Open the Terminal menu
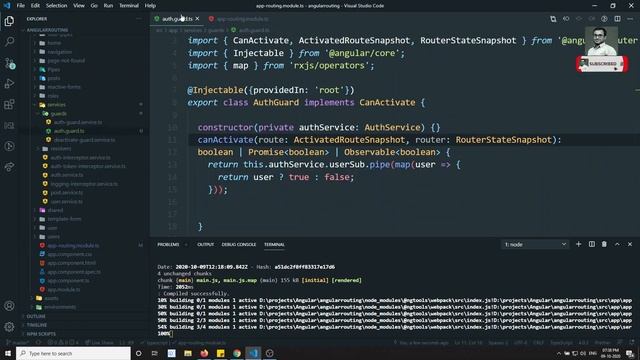This screenshot has height=360, width=640. tap(129, 6)
